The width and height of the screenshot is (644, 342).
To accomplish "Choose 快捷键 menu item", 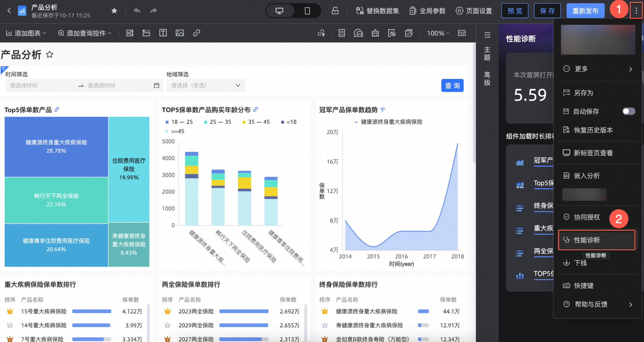I will (x=598, y=286).
